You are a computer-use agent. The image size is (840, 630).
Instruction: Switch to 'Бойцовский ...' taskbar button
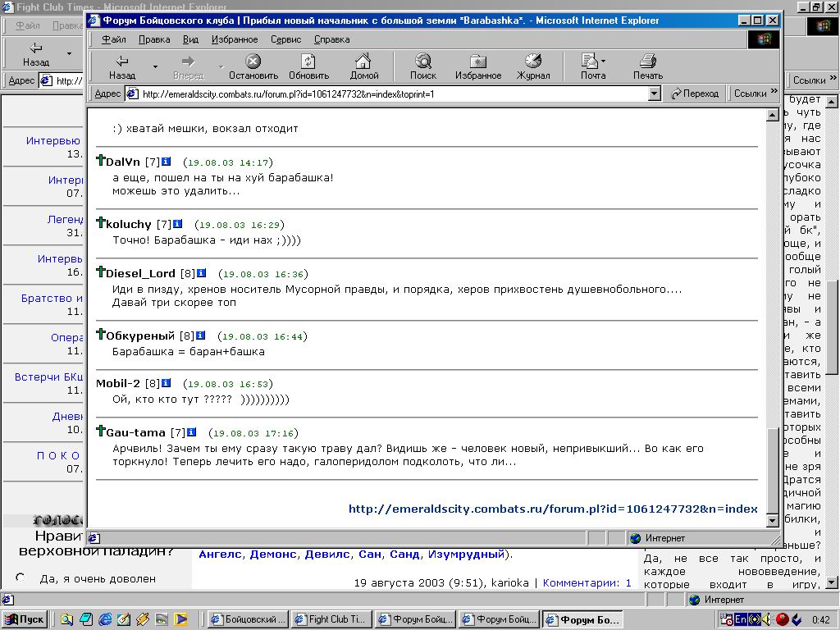click(x=248, y=619)
